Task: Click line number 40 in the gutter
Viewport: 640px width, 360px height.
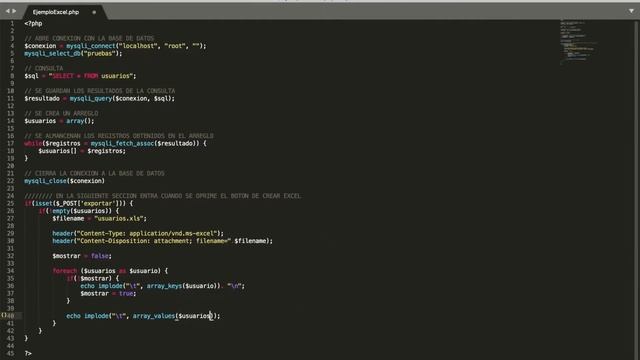Action: pos(10,316)
